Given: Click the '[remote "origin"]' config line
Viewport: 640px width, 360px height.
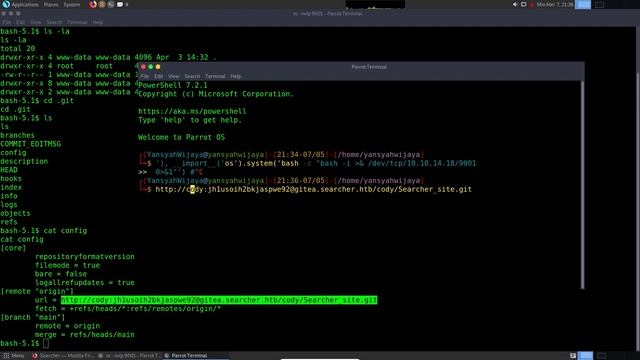Looking at the screenshot, I should click(x=37, y=291).
